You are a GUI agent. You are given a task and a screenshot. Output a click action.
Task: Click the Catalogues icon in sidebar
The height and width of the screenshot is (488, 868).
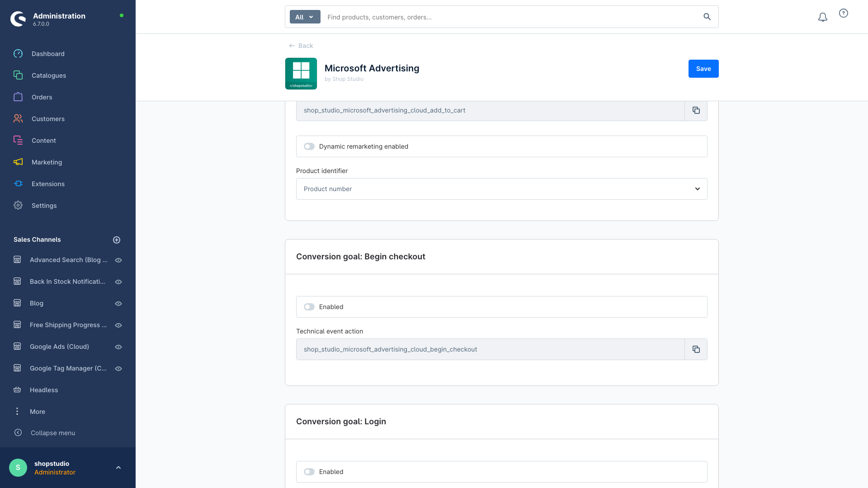(18, 75)
